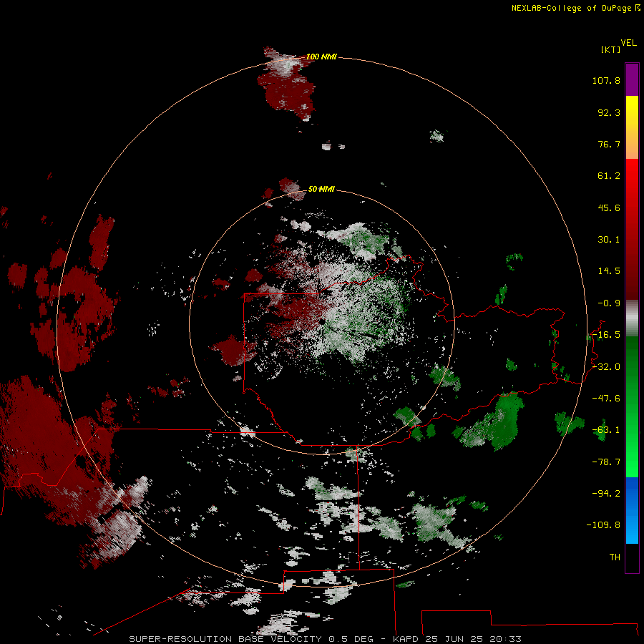
Task: Click the -63.1 velocity scale value
Action: [x=606, y=430]
